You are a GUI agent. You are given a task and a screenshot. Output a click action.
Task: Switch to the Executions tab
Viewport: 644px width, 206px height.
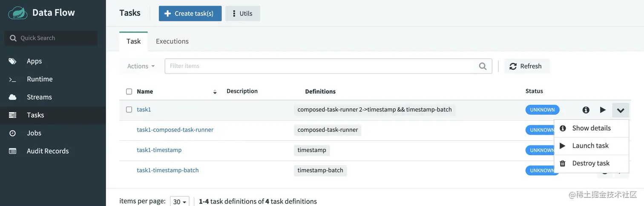tap(172, 41)
